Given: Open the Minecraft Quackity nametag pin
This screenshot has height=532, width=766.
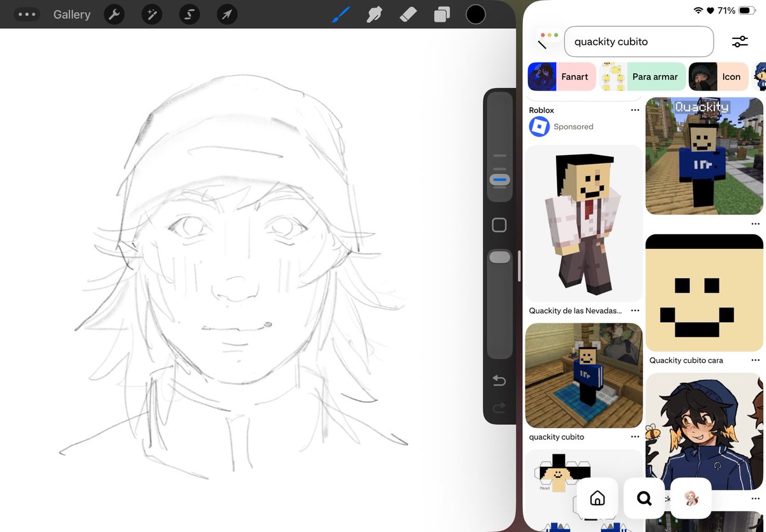Looking at the screenshot, I should pos(704,156).
